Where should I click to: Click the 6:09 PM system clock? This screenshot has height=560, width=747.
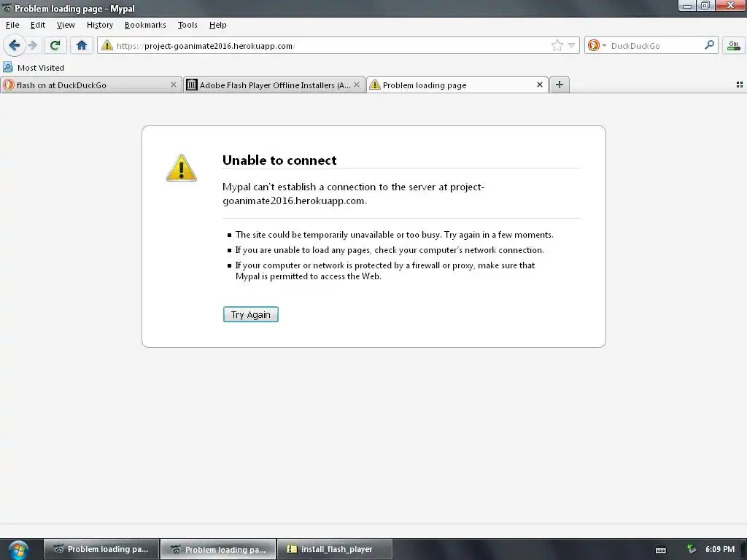720,549
